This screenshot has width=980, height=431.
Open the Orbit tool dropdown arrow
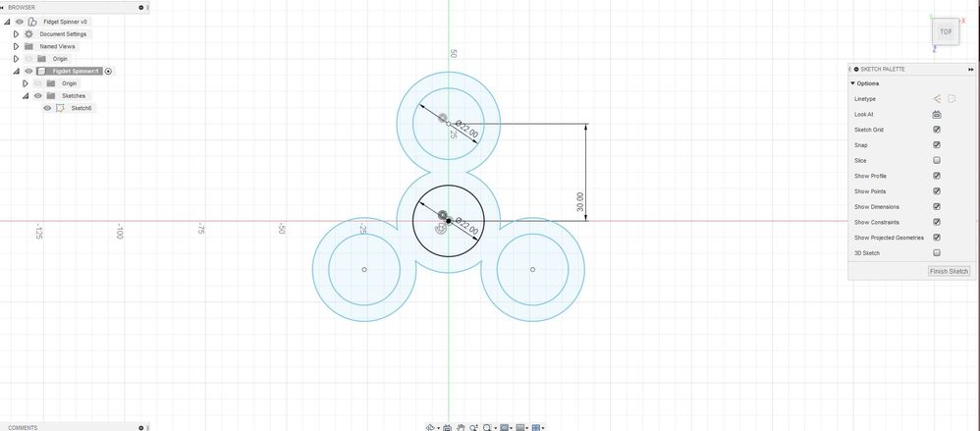[439, 428]
